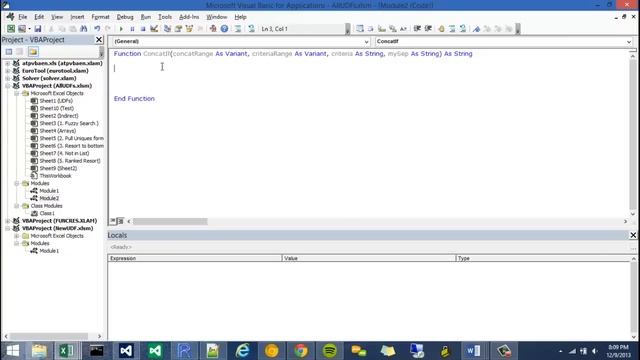Click the blue Help question mark icon
The height and width of the screenshot is (360, 640).
click(224, 29)
